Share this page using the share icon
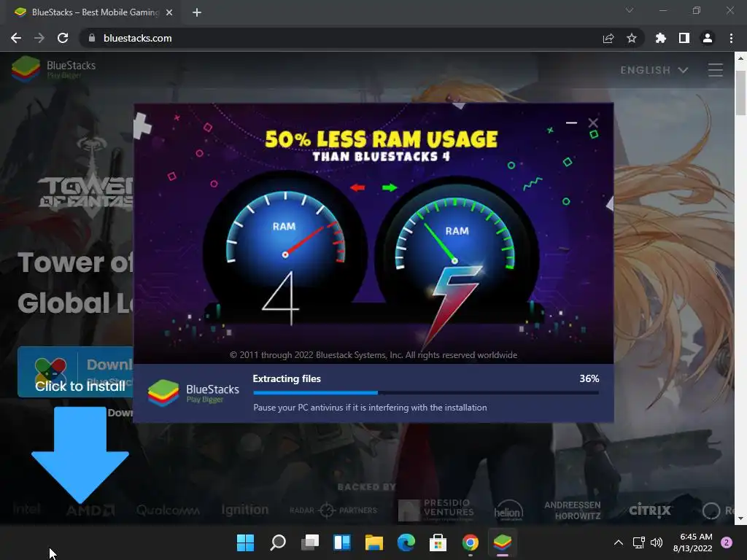 point(608,38)
